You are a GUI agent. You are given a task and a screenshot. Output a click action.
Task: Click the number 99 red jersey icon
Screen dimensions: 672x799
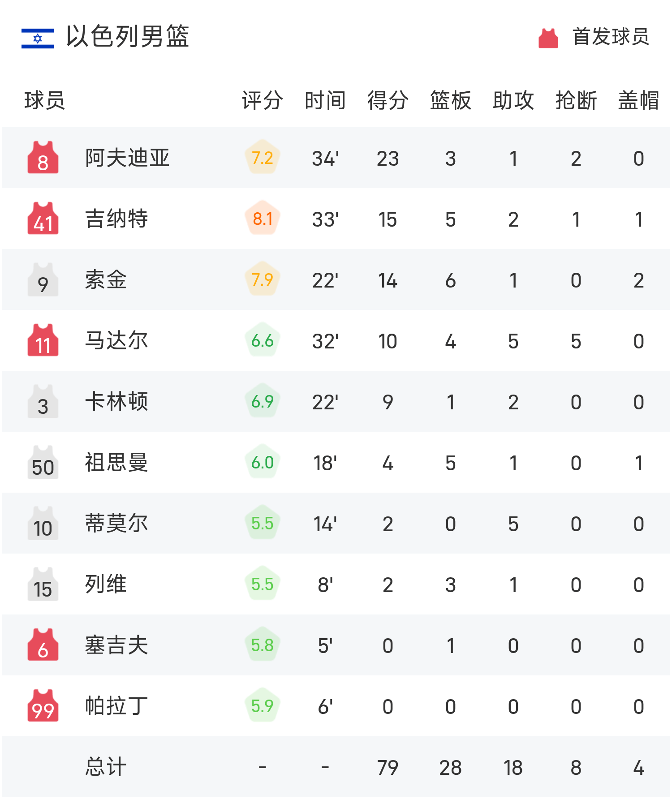coord(43,706)
